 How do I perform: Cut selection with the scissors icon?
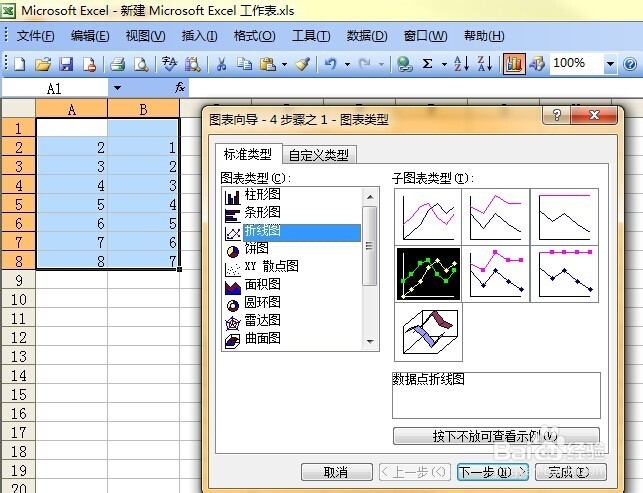tap(221, 64)
